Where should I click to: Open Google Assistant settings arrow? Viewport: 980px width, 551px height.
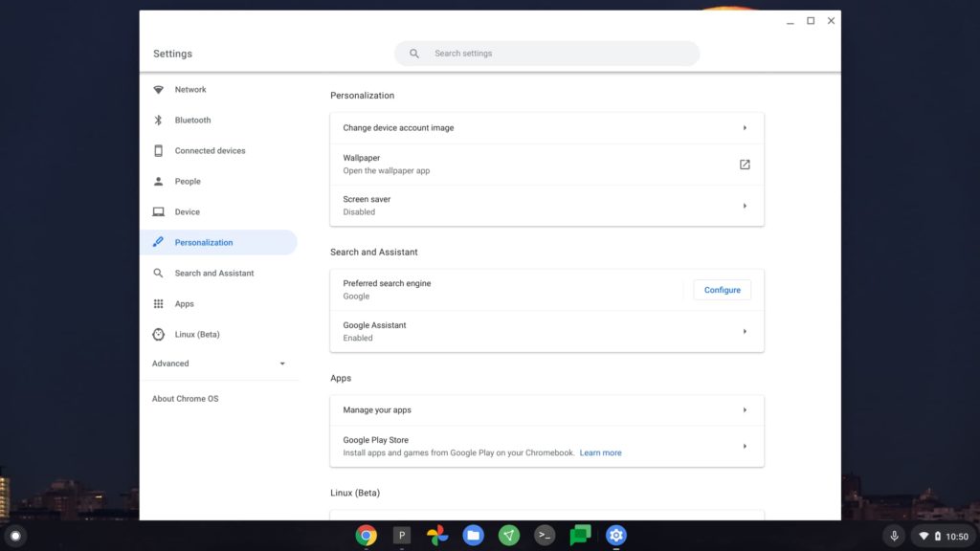pyautogui.click(x=745, y=332)
